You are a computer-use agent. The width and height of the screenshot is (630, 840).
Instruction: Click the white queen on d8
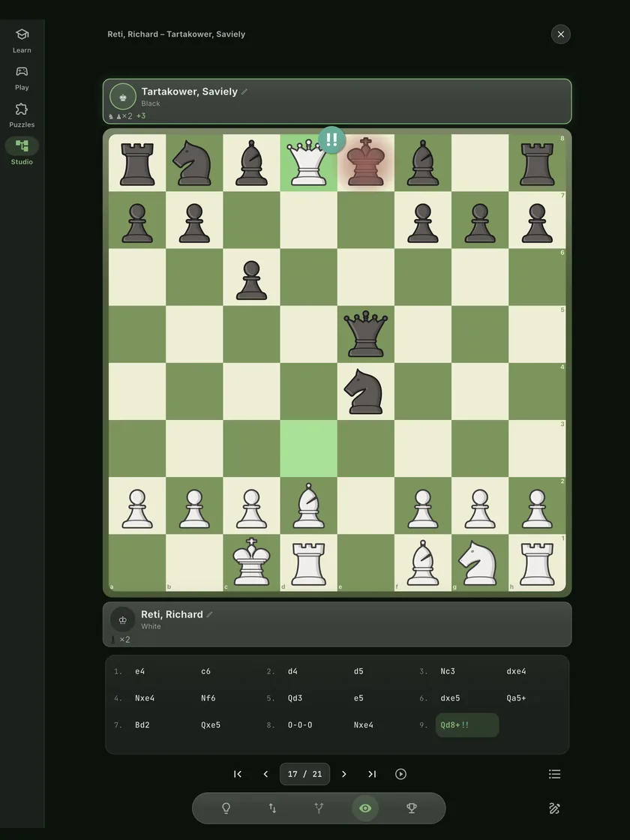(x=308, y=163)
